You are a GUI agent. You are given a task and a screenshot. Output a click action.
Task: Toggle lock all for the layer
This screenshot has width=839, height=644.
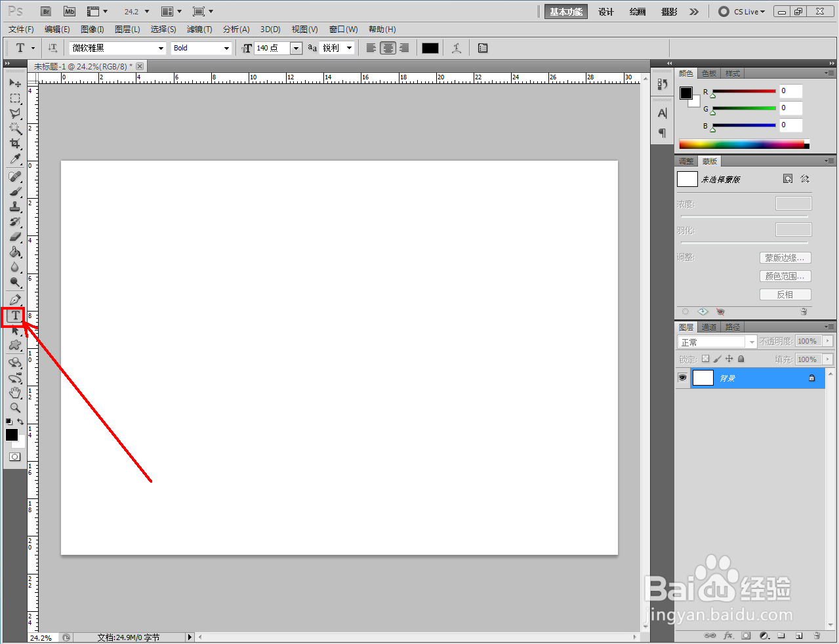(741, 359)
